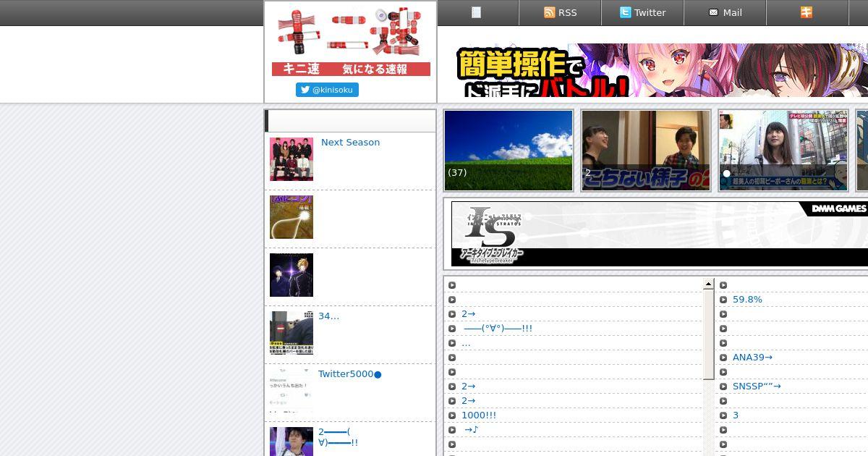
Task: Open the →♪ headline link
Action: 472,430
